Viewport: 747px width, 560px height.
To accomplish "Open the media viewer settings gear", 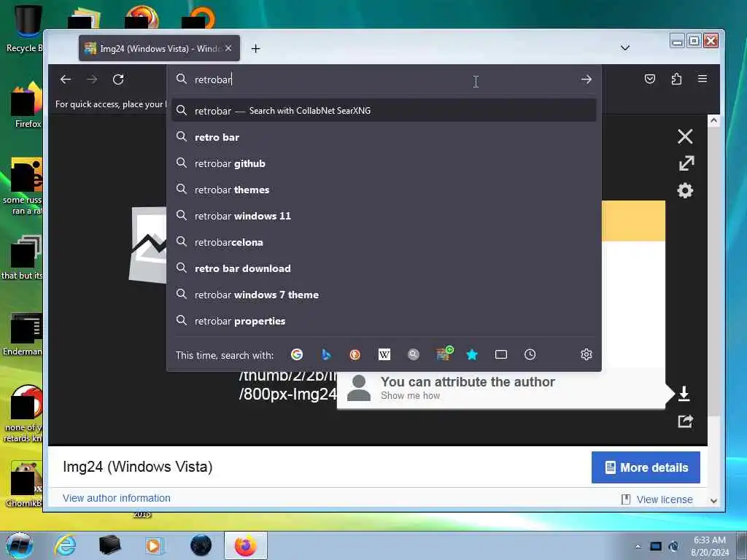I will [685, 190].
